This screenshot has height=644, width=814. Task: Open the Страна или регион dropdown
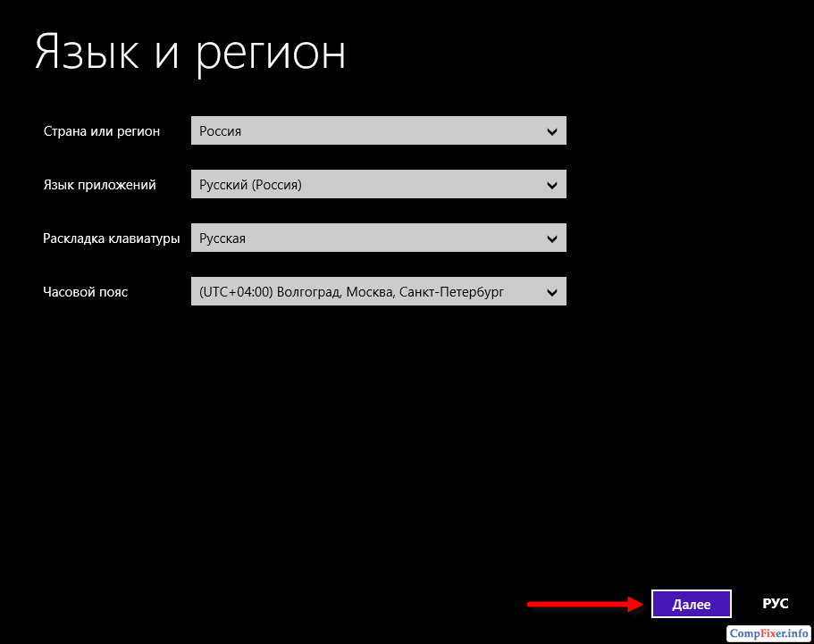pyautogui.click(x=378, y=131)
